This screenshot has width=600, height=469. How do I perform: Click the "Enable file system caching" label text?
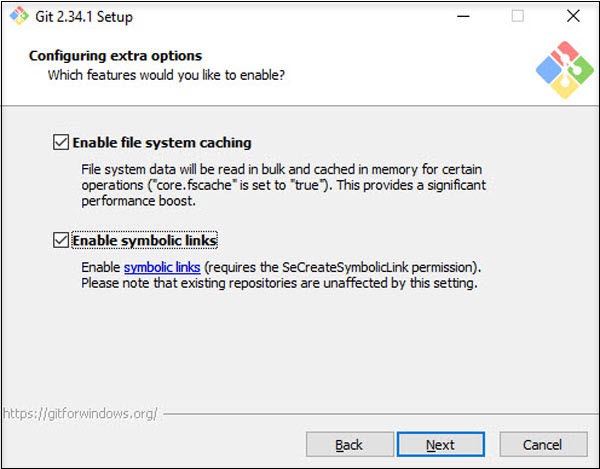click(x=162, y=143)
